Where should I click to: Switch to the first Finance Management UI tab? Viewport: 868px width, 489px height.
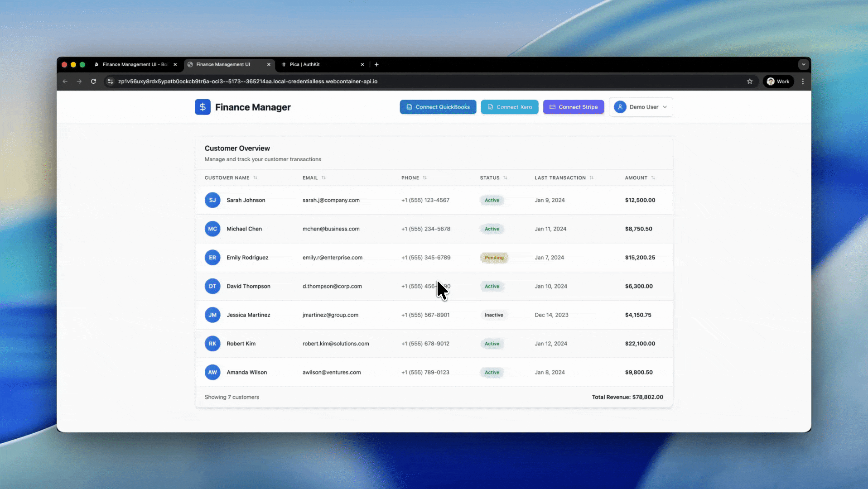coord(135,64)
